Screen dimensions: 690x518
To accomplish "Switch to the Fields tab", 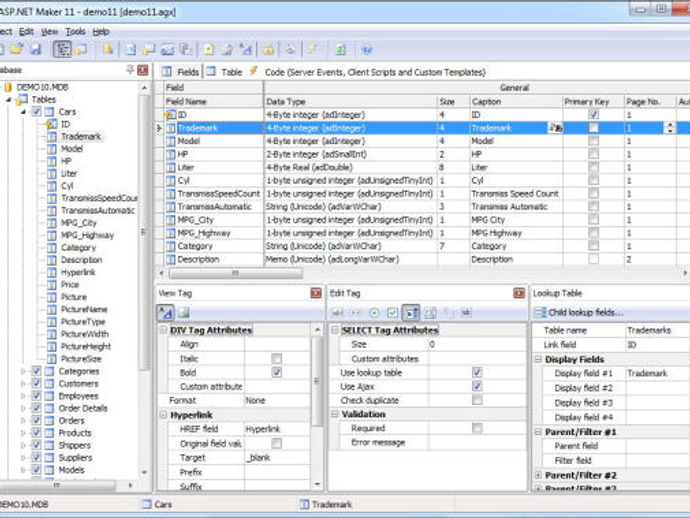I will click(180, 72).
